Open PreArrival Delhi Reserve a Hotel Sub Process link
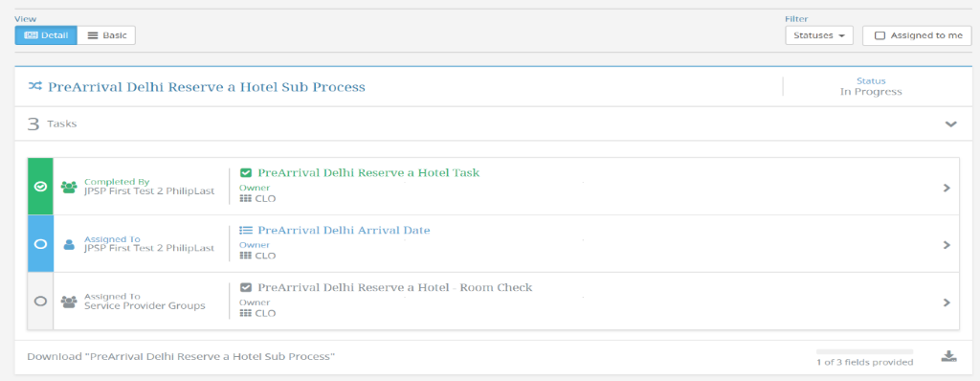 point(207,87)
